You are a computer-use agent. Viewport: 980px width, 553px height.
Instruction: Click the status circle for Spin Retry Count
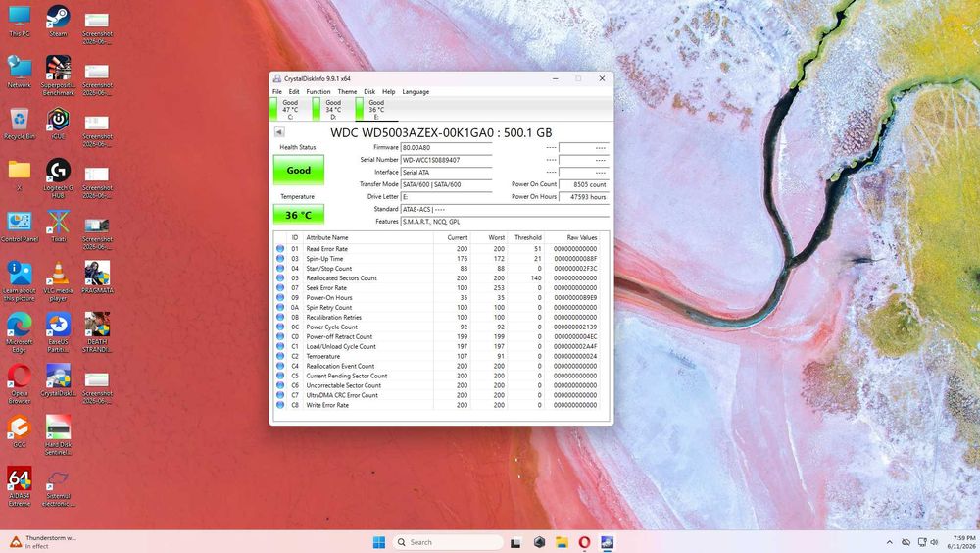(280, 308)
